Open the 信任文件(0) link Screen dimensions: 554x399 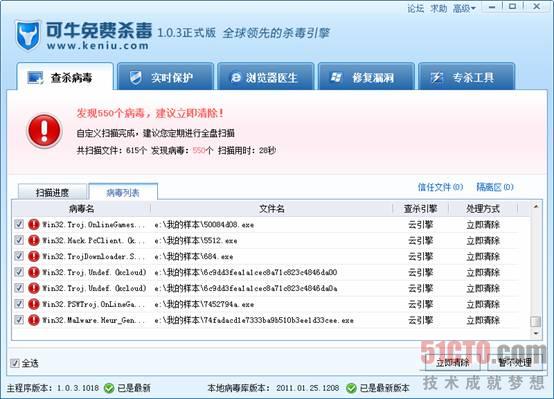pos(440,187)
